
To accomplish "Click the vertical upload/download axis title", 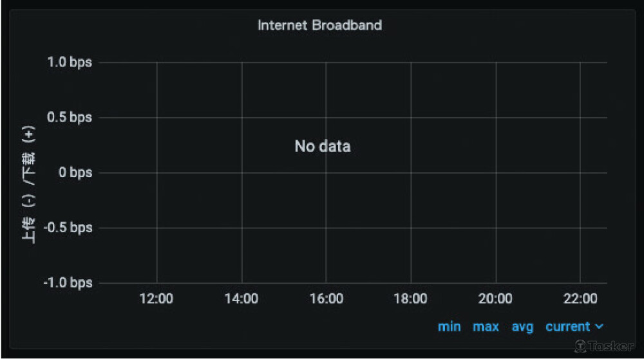I will (29, 187).
